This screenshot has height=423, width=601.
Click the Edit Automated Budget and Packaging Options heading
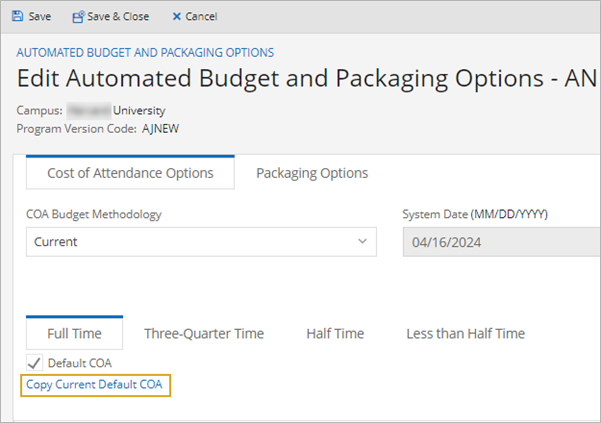[x=307, y=79]
